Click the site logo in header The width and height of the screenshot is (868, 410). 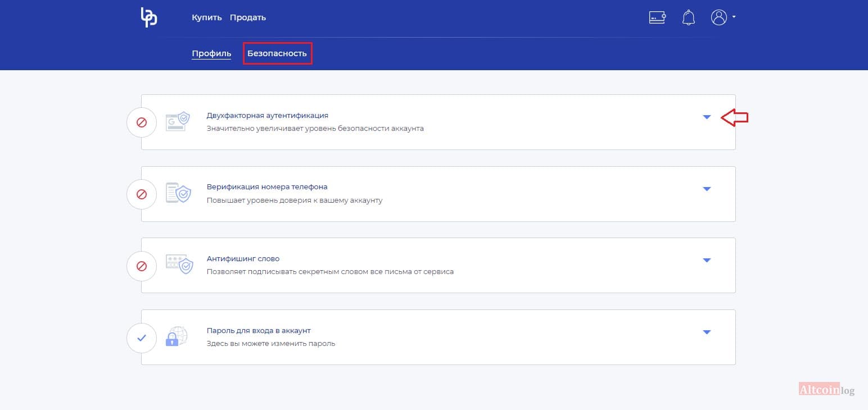coord(148,17)
